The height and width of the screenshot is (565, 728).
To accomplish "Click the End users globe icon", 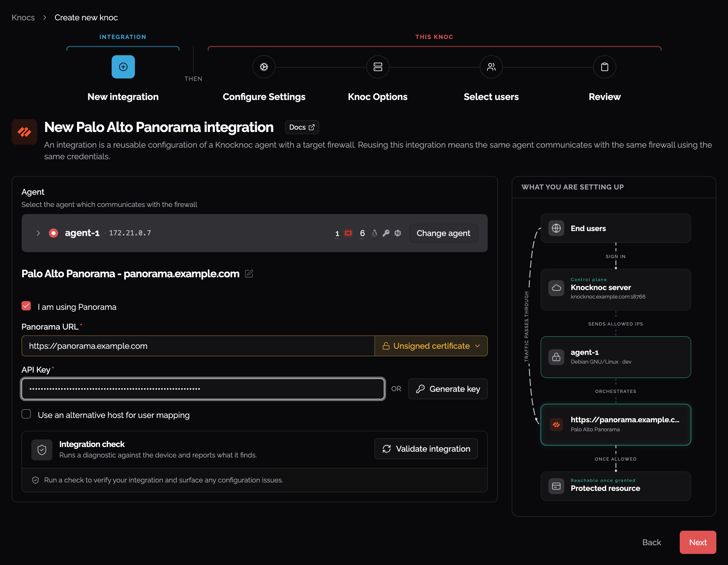I will pyautogui.click(x=556, y=228).
